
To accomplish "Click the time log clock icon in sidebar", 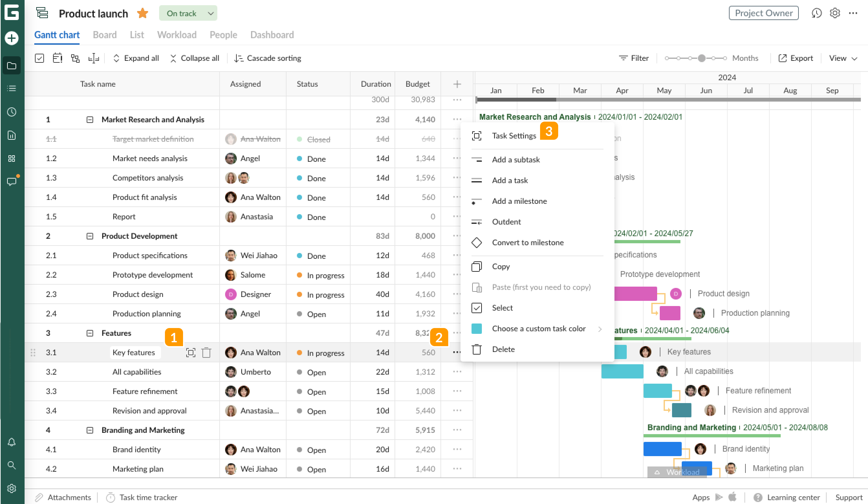I will coord(11,112).
